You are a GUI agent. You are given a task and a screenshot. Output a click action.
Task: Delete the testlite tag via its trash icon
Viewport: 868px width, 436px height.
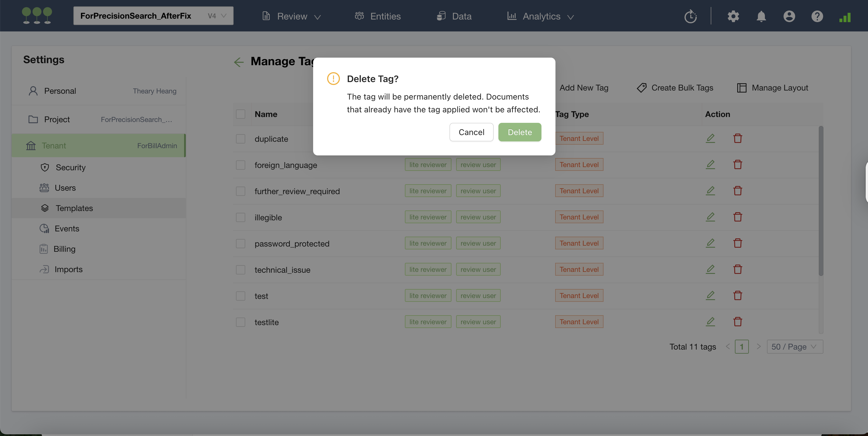[x=738, y=322]
